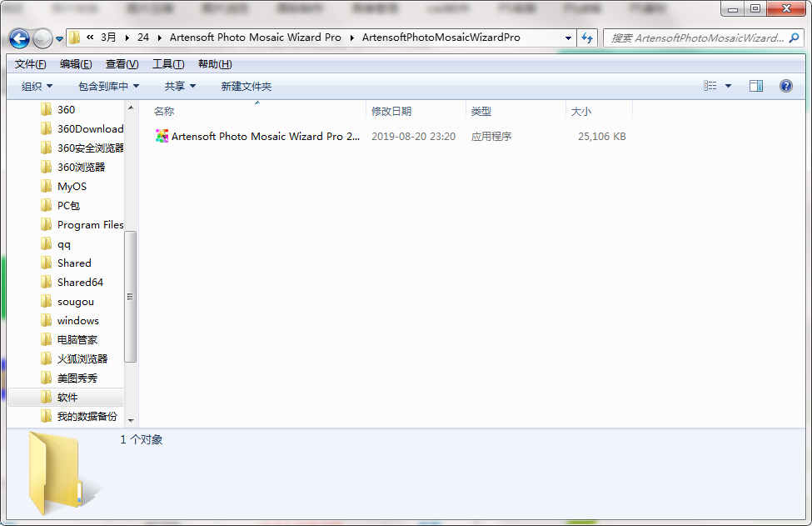
Task: Open Windows Help with the question mark
Action: coord(785,86)
